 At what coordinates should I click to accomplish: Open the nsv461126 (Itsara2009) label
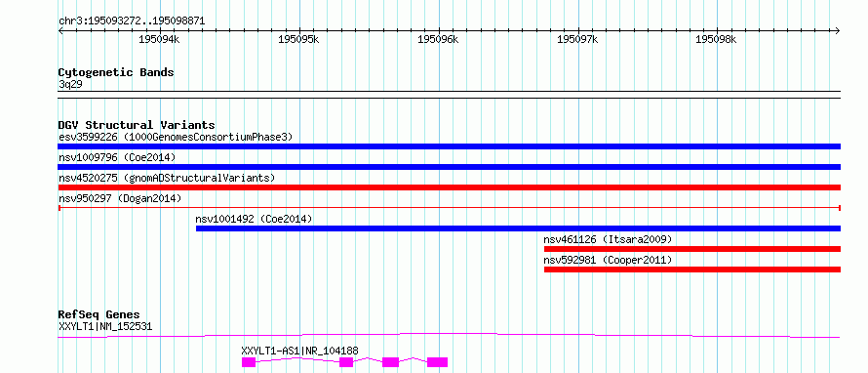click(608, 239)
